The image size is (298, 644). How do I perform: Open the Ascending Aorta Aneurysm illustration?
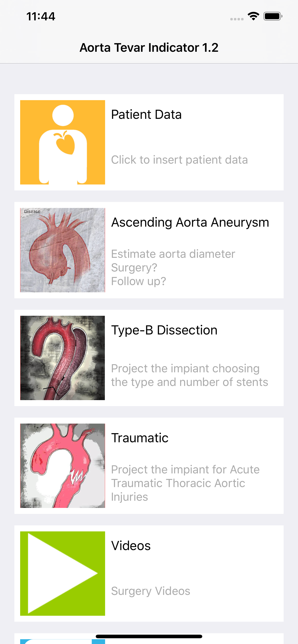point(63,250)
